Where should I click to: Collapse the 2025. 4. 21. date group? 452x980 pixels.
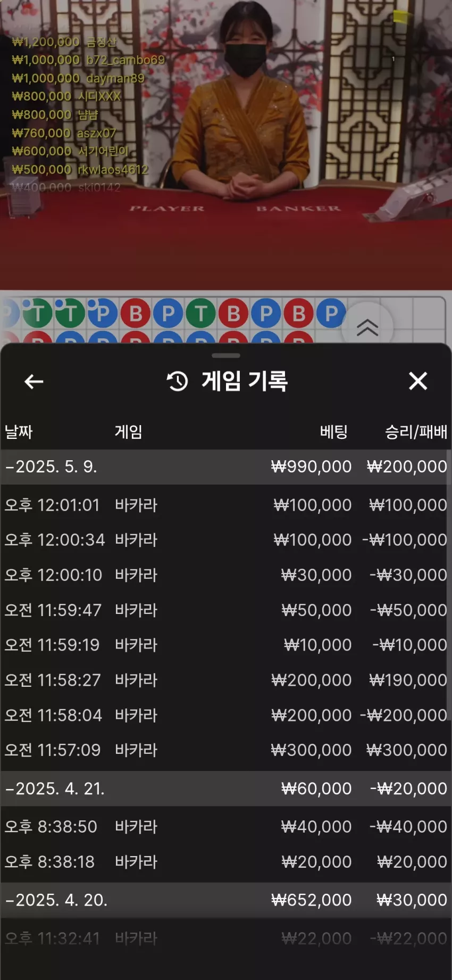226,788
